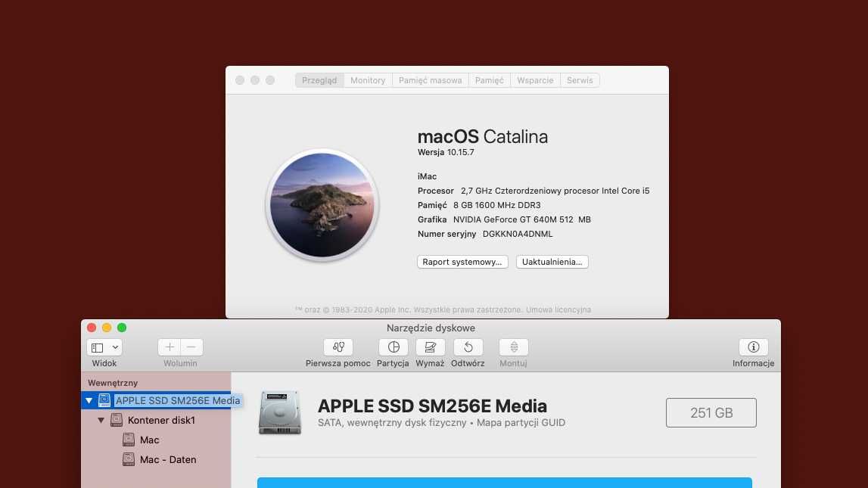
Task: Click the Wersja 10.15.7 text
Action: [446, 152]
